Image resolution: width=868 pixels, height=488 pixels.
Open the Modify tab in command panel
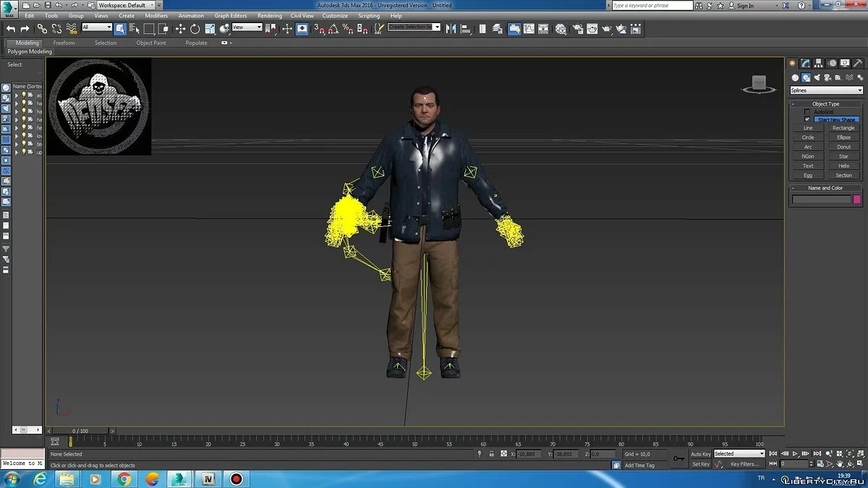point(805,64)
